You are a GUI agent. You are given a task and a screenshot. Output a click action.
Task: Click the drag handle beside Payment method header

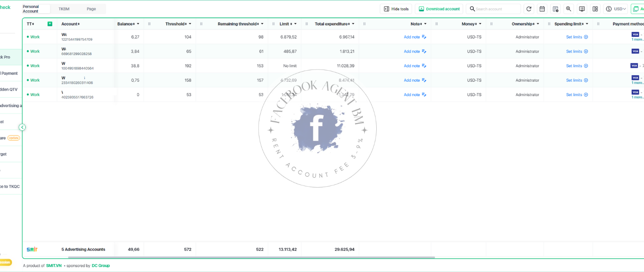coord(598,24)
